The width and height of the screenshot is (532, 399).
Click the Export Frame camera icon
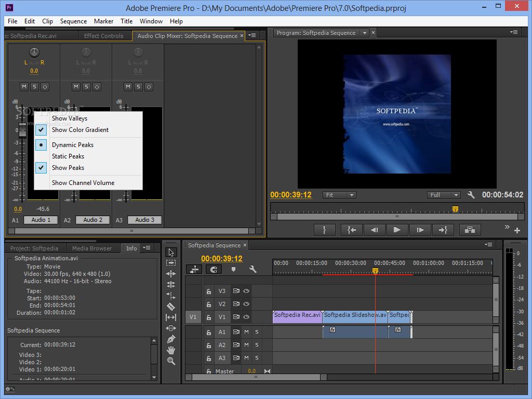coord(470,230)
